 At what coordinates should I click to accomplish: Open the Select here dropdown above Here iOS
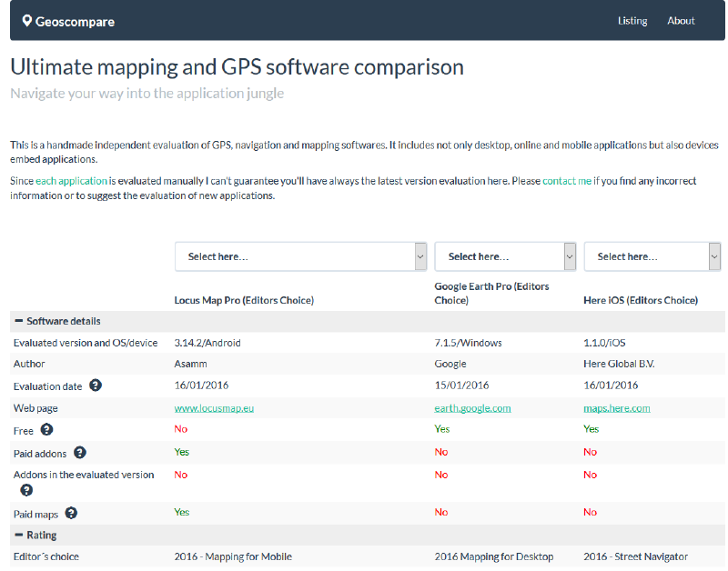click(652, 256)
